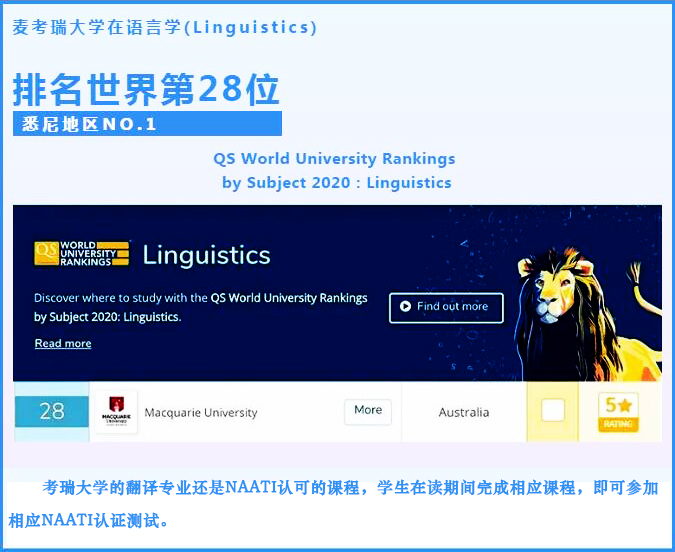Click the Macquarie University name text
Viewport: 675px width, 552px height.
tap(201, 412)
